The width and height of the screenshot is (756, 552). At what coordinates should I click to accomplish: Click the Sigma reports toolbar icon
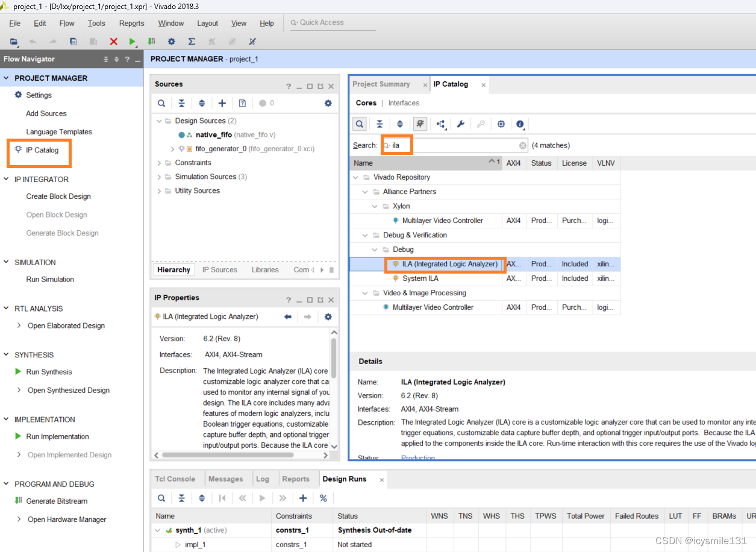pyautogui.click(x=192, y=42)
